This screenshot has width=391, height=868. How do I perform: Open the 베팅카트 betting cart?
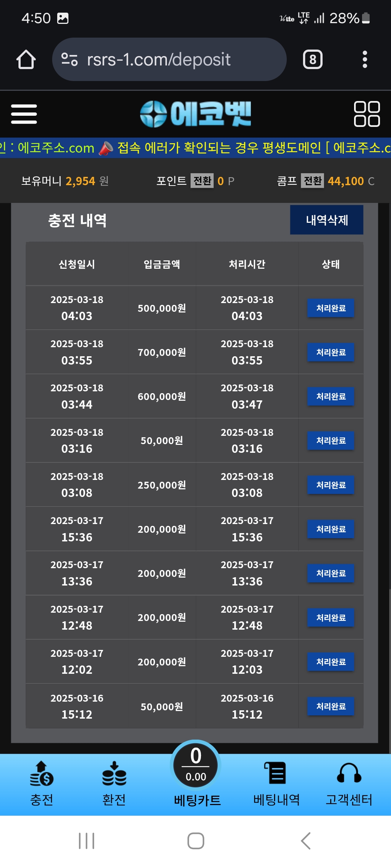(x=196, y=774)
